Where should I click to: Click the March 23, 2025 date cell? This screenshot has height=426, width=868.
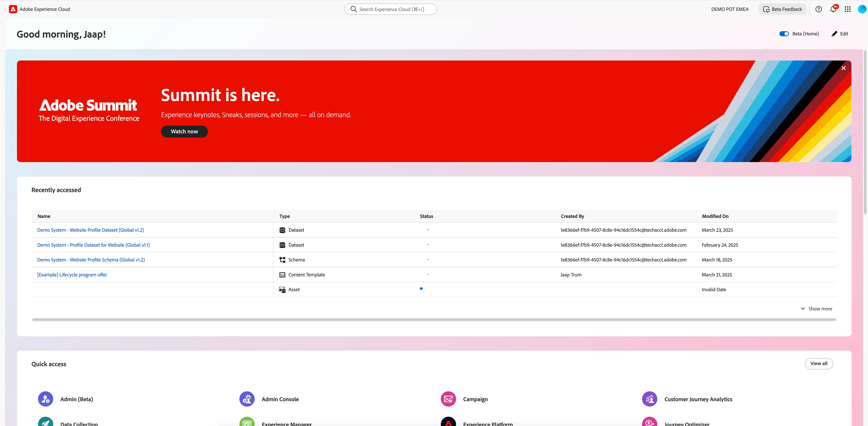717,230
